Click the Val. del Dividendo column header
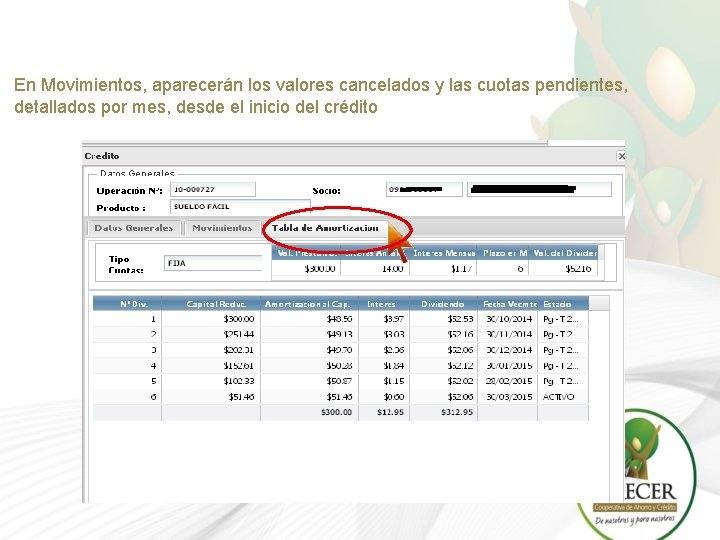 coord(563,253)
